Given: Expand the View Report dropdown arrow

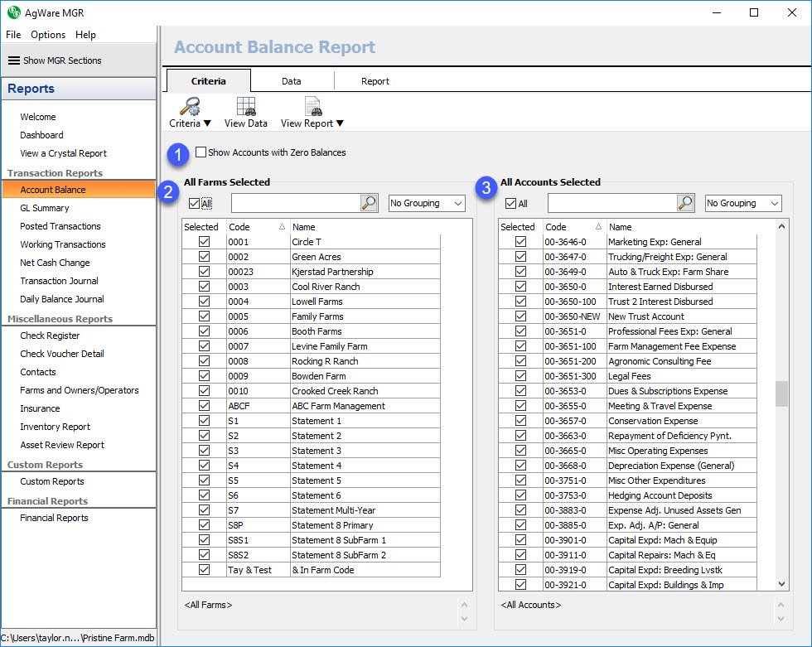Looking at the screenshot, I should point(340,123).
